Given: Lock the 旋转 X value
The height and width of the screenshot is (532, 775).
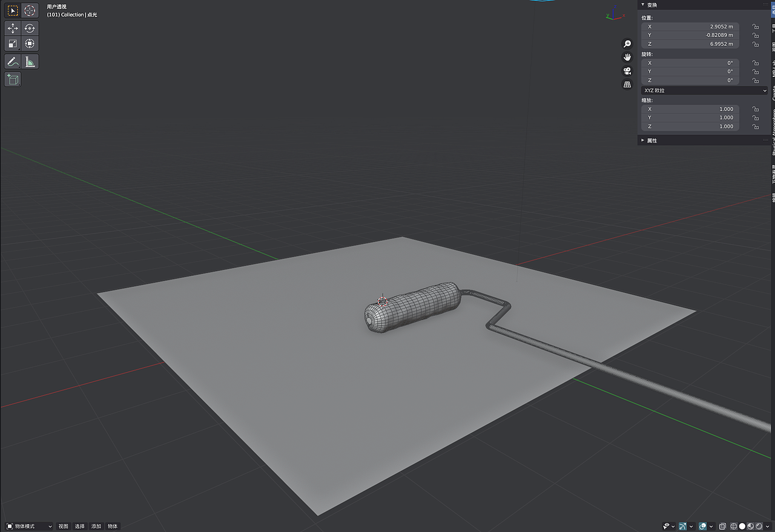Looking at the screenshot, I should tap(755, 63).
